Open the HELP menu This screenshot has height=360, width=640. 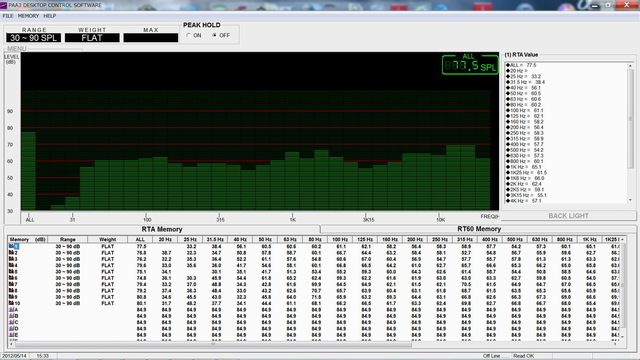pos(50,16)
